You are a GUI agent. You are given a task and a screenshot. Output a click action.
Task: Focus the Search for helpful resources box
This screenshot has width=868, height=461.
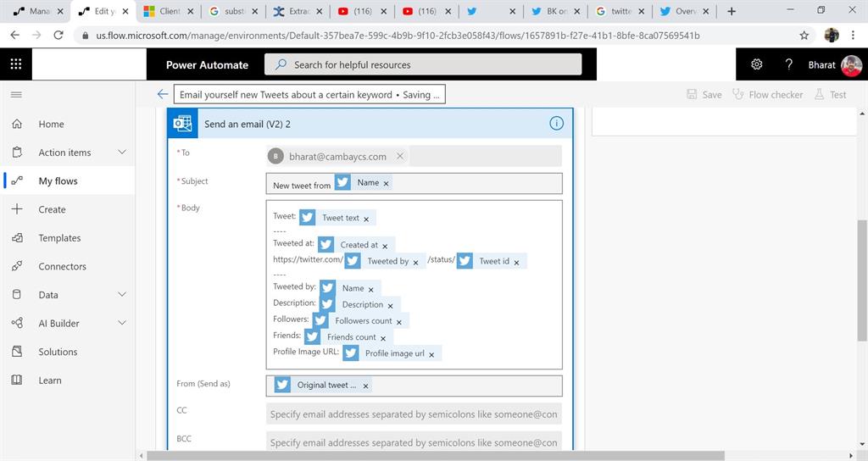pos(423,64)
